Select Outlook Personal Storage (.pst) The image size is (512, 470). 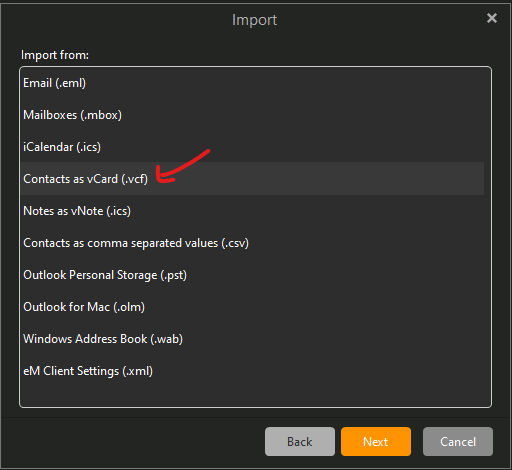(x=252, y=275)
